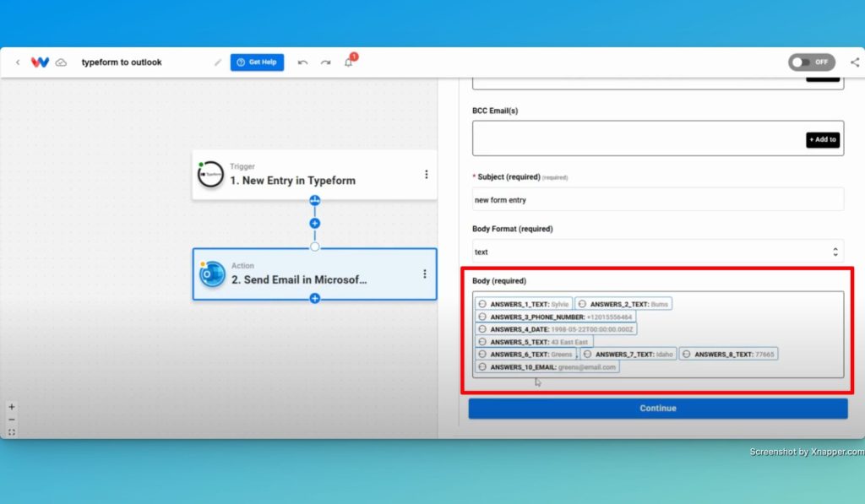Select the ANSWERS_2_TEXT tag in body

click(x=624, y=304)
